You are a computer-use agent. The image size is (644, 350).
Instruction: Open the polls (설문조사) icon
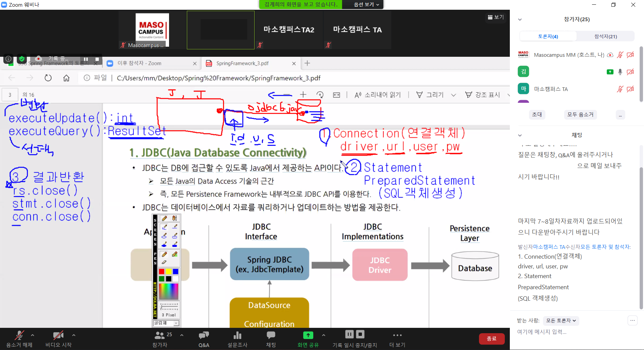click(x=237, y=335)
